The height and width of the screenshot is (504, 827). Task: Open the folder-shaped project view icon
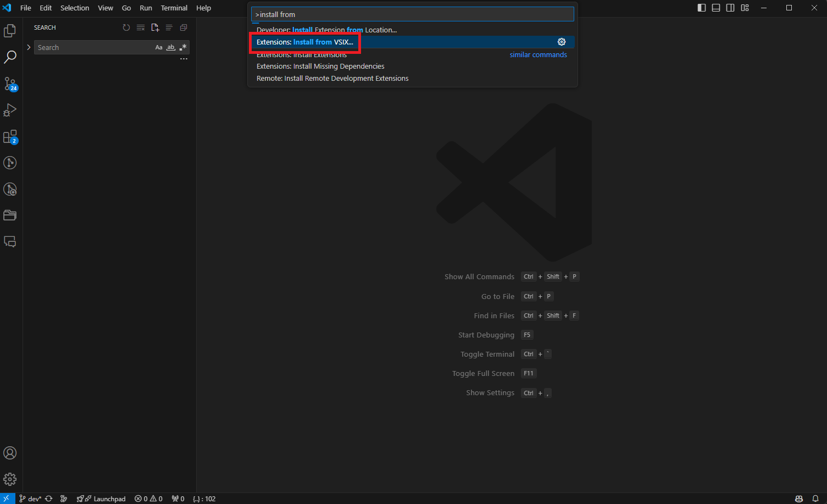[10, 215]
